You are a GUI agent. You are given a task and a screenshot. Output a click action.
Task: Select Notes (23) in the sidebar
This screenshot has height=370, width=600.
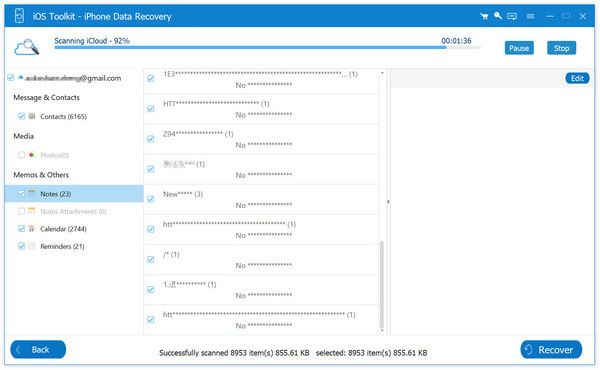click(x=74, y=194)
